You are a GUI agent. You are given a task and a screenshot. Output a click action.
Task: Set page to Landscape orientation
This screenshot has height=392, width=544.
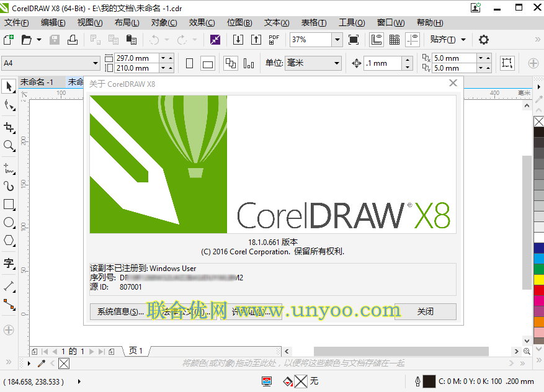click(208, 63)
